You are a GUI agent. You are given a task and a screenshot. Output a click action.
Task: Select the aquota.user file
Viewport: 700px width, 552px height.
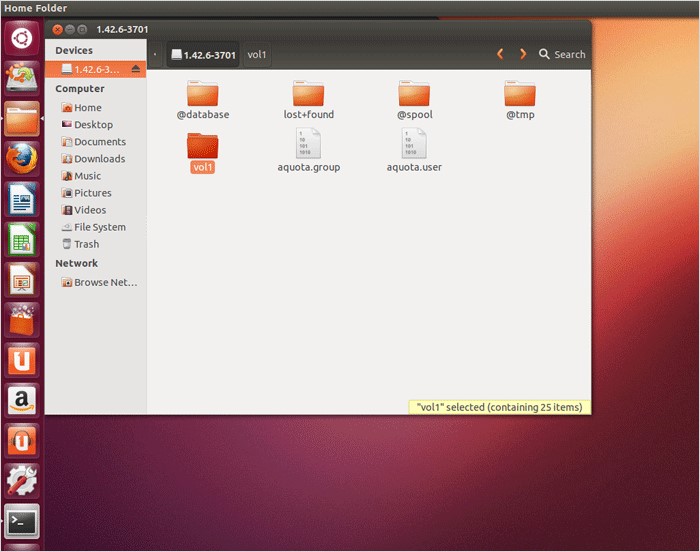tap(414, 151)
